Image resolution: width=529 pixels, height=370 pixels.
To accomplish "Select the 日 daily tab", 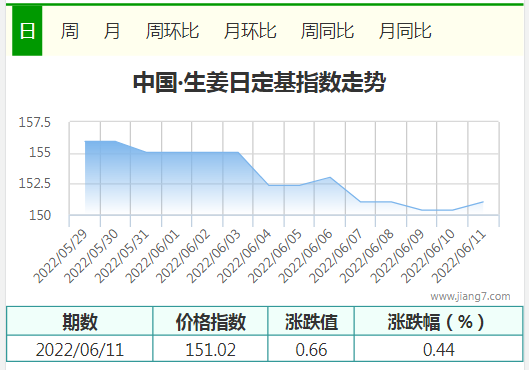I will (x=27, y=31).
